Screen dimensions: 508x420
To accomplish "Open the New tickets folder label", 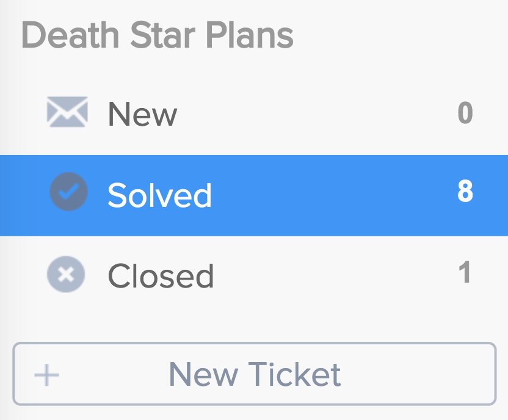I will coord(142,114).
